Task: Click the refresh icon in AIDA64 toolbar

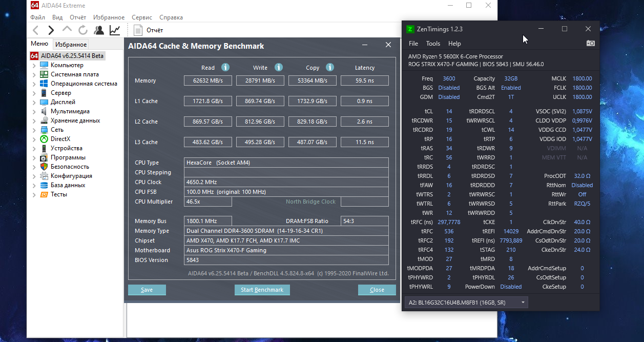Action: (x=82, y=30)
